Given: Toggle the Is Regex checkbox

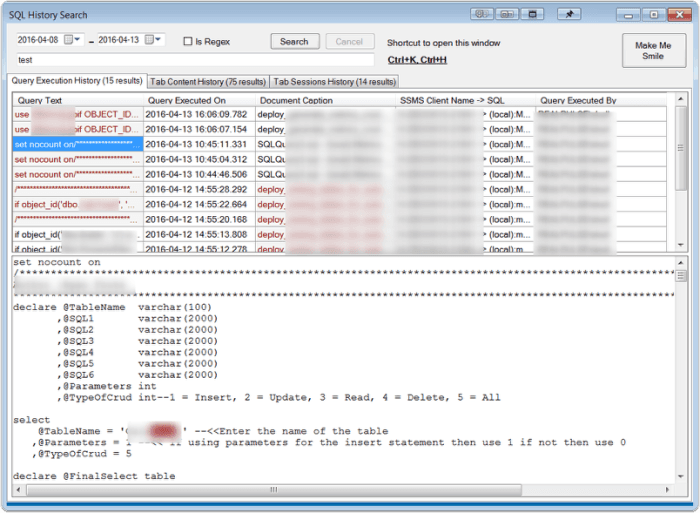Looking at the screenshot, I should (x=188, y=41).
